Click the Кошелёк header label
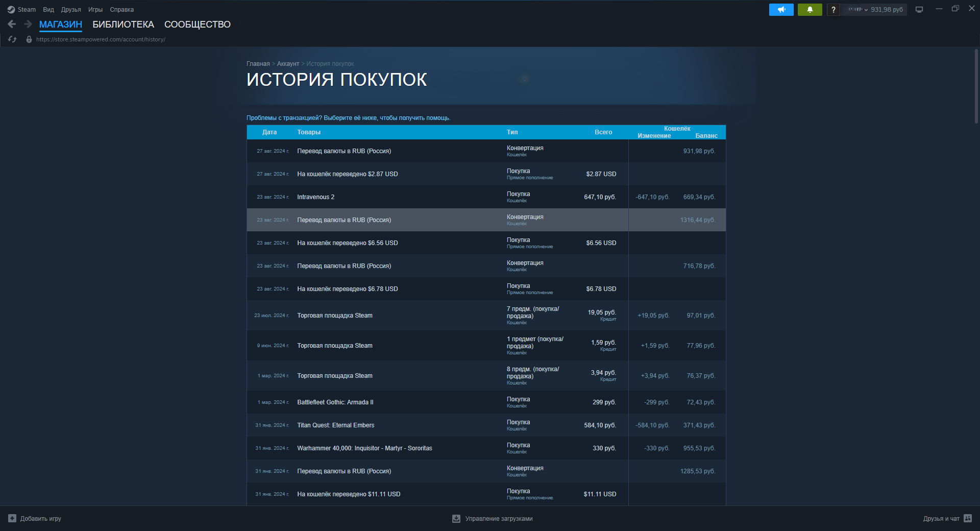The height and width of the screenshot is (531, 980). click(677, 129)
